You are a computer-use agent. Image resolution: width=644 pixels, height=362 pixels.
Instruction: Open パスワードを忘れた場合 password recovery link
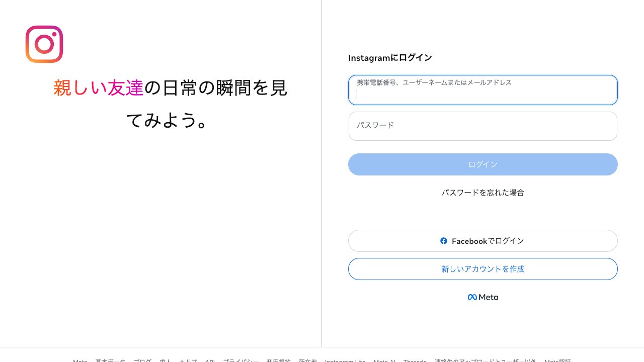point(482,193)
